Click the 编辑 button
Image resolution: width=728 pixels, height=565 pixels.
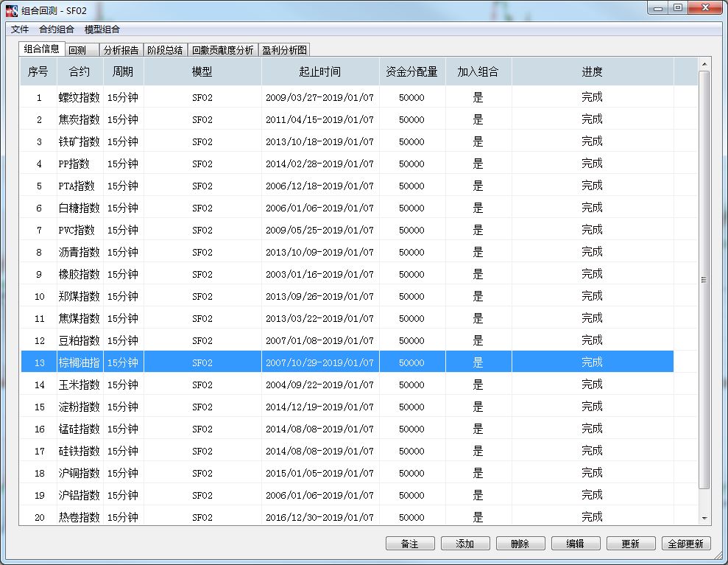click(x=575, y=544)
